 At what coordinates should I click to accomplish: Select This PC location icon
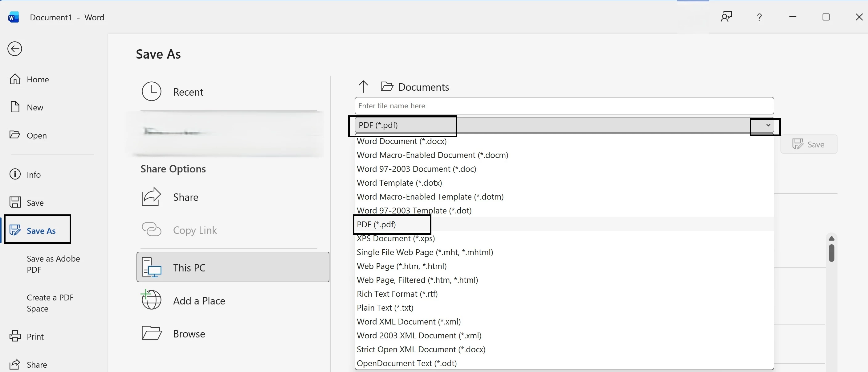coord(151,267)
